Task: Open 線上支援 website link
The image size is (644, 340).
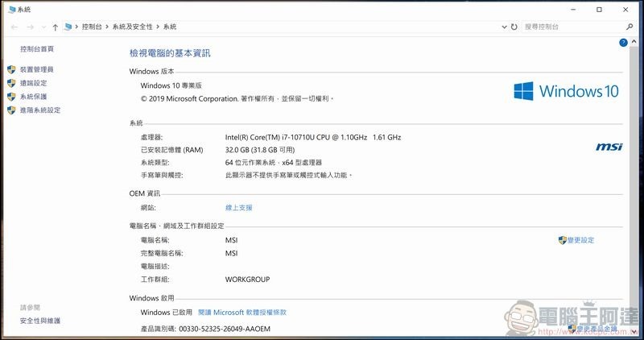Action: pyautogui.click(x=238, y=208)
